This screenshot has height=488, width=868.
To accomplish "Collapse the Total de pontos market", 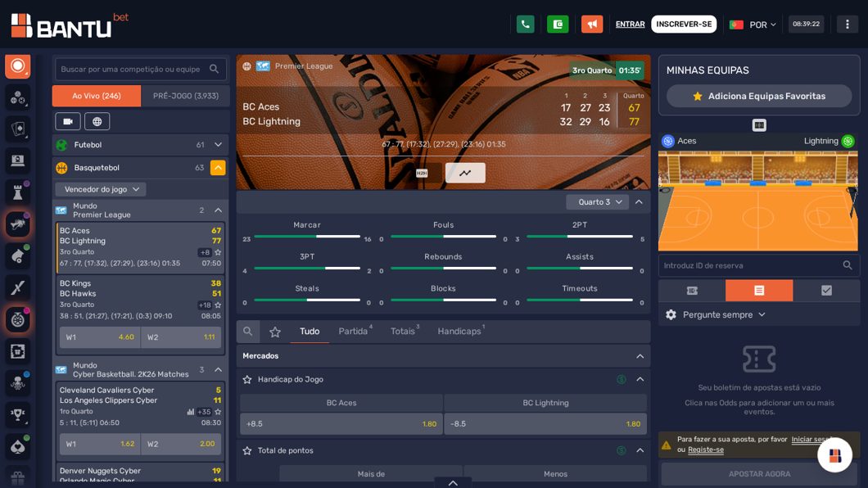I will click(640, 451).
